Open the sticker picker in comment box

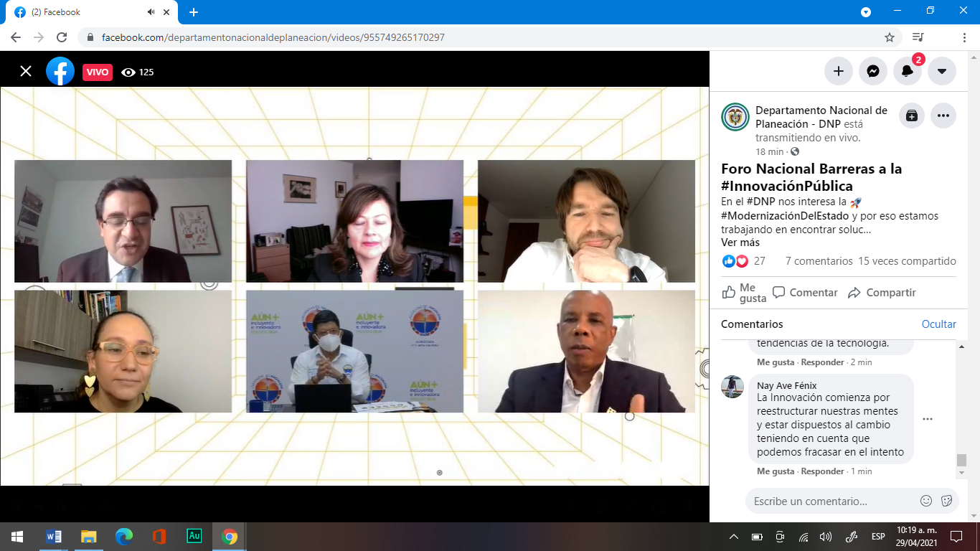(x=946, y=501)
